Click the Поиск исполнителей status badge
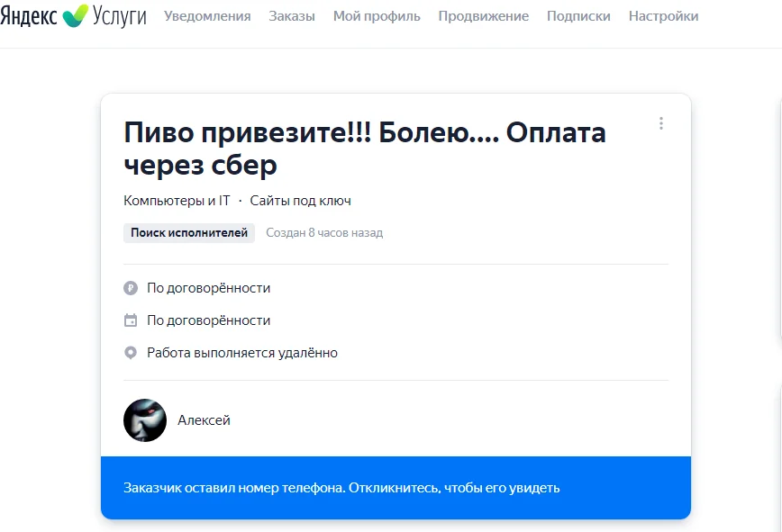The width and height of the screenshot is (782, 532). 188,232
